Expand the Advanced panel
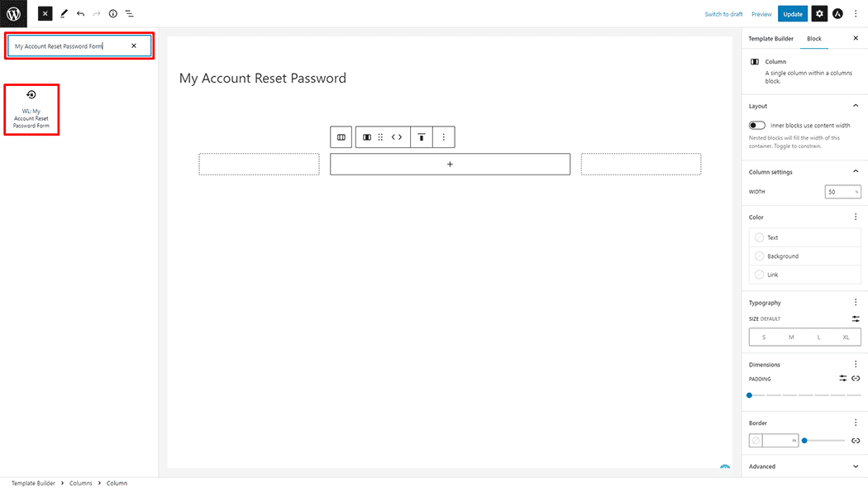The image size is (868, 488). click(804, 466)
